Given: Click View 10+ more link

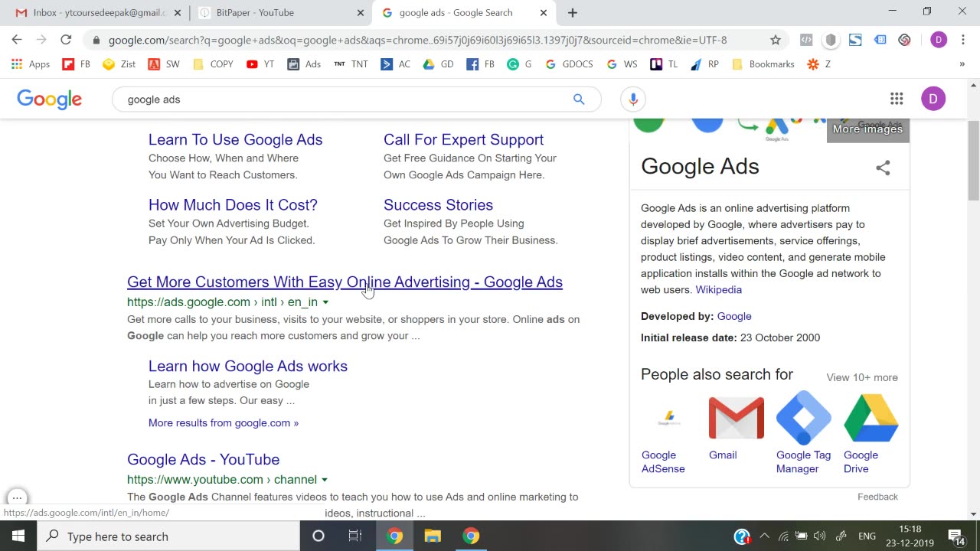Looking at the screenshot, I should coord(862,377).
